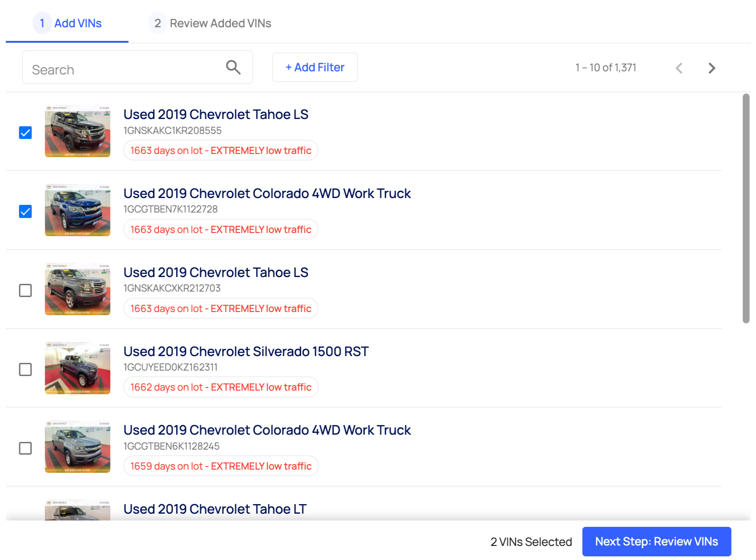Click Used 2019 Chevrolet Tahoe LT title
This screenshot has width=756, height=560.
click(x=215, y=509)
